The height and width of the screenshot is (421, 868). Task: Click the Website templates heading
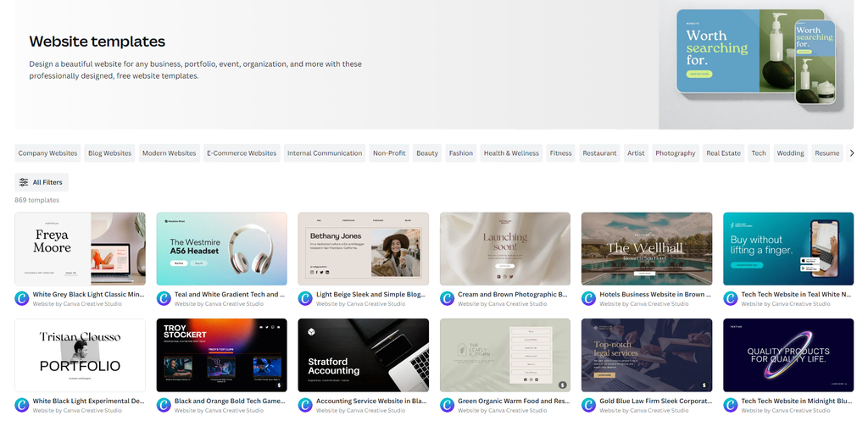(x=97, y=42)
